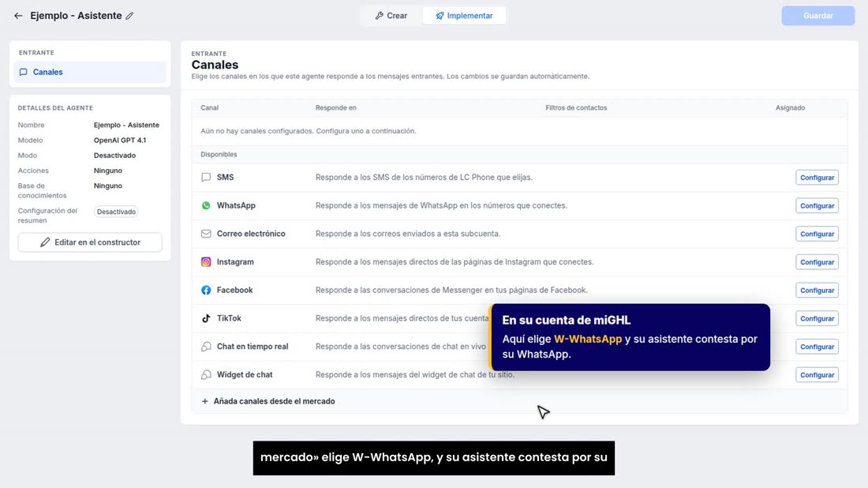Click the Canal column header

click(209, 108)
